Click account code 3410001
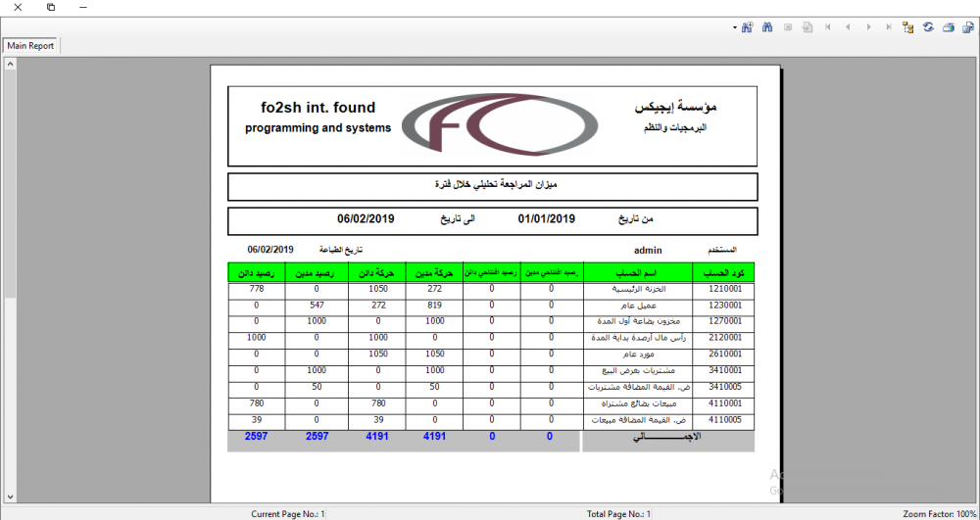The image size is (980, 520). coord(725,370)
